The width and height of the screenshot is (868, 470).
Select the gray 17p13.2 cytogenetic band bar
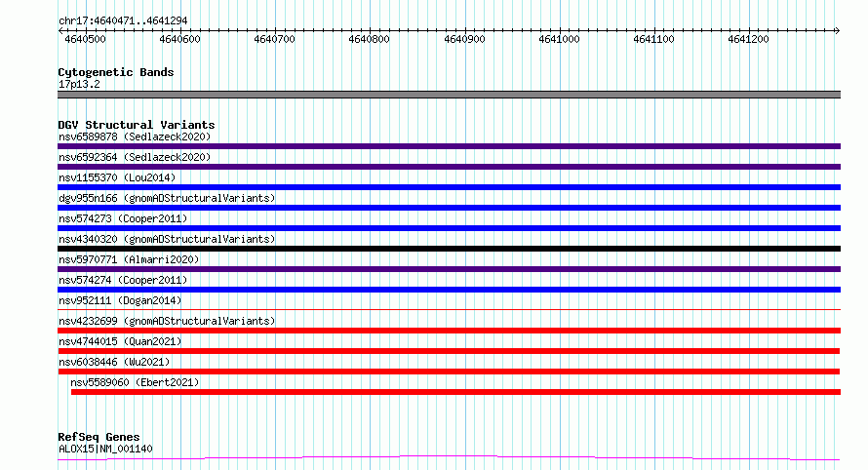(x=449, y=95)
